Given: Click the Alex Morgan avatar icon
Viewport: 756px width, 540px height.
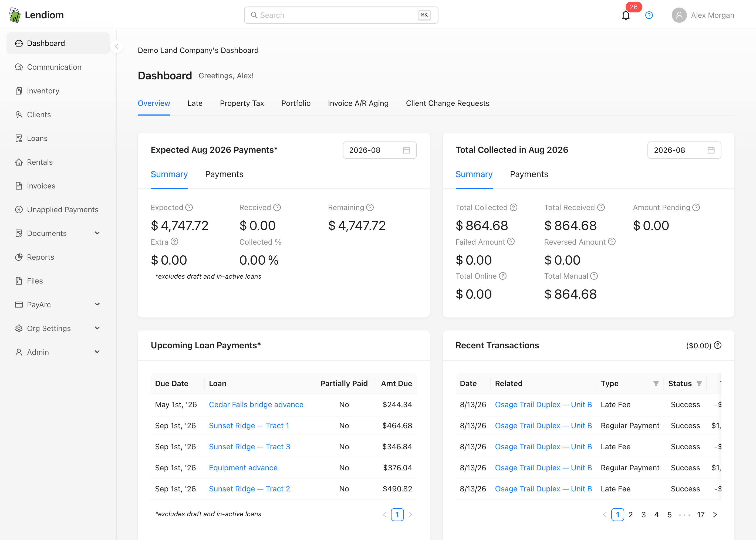Looking at the screenshot, I should (679, 15).
